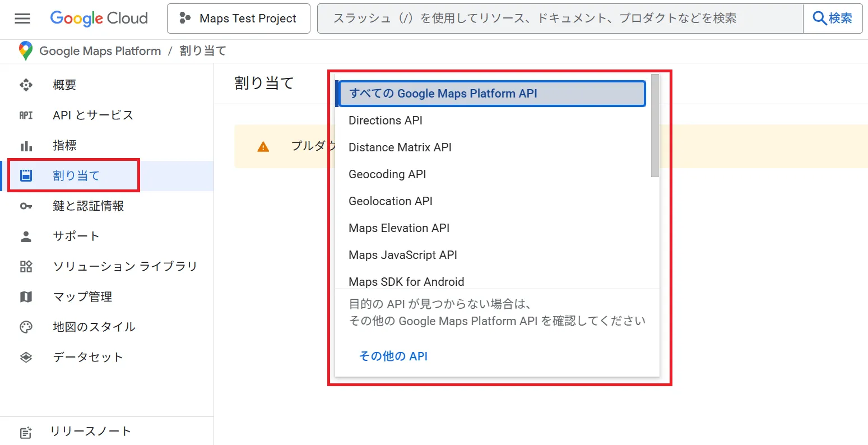Click the 指標 bar chart icon
Screen dimensions: 868x445
click(x=26, y=146)
